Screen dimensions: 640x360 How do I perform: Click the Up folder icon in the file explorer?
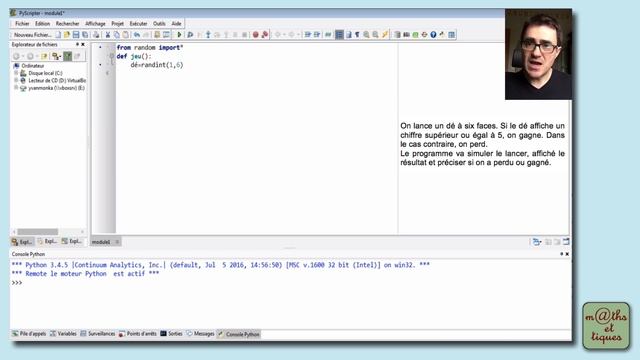click(x=44, y=56)
